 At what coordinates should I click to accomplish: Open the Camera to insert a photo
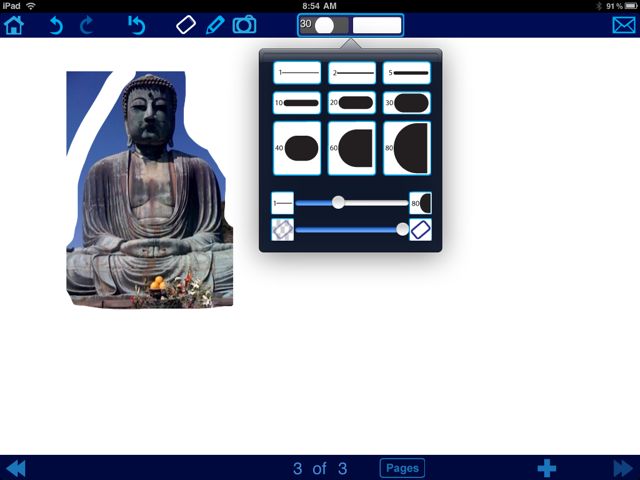(x=244, y=25)
